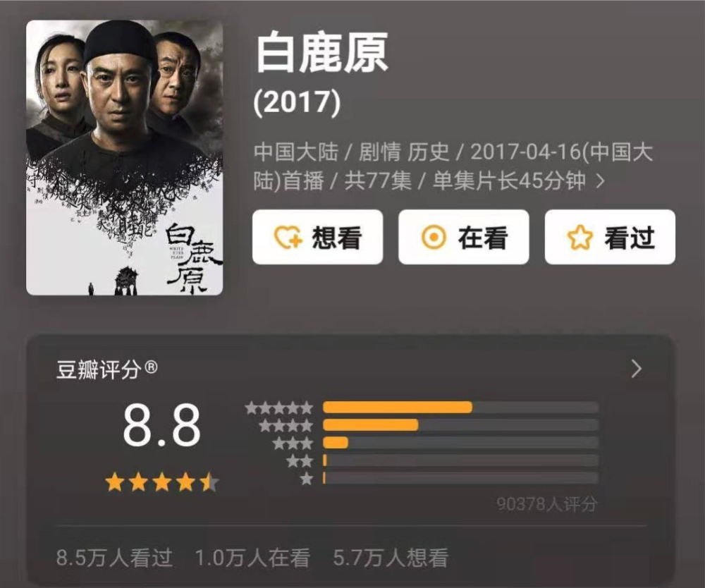
Task: Mark the show as 在看
Action: click(x=464, y=237)
